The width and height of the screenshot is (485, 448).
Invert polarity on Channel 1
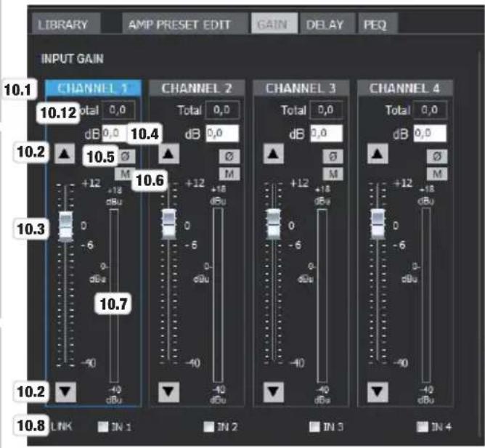(126, 156)
